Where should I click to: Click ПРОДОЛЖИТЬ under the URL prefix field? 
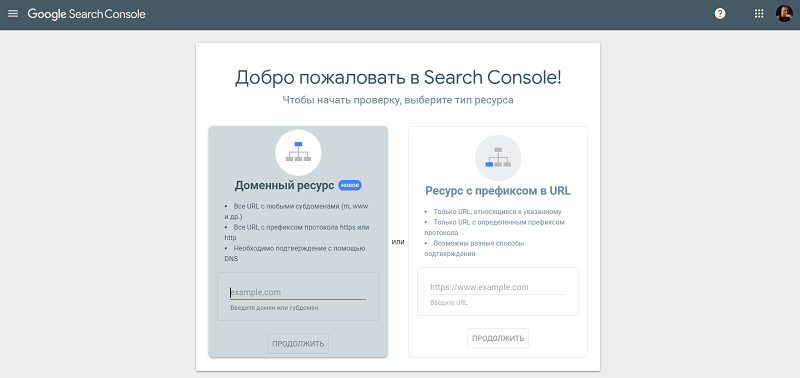click(498, 338)
